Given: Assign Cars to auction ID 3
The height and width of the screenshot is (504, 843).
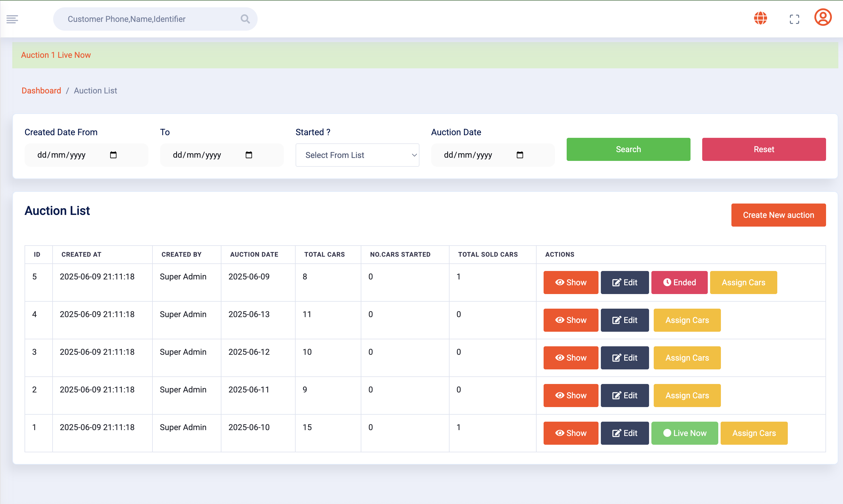Looking at the screenshot, I should click(687, 358).
